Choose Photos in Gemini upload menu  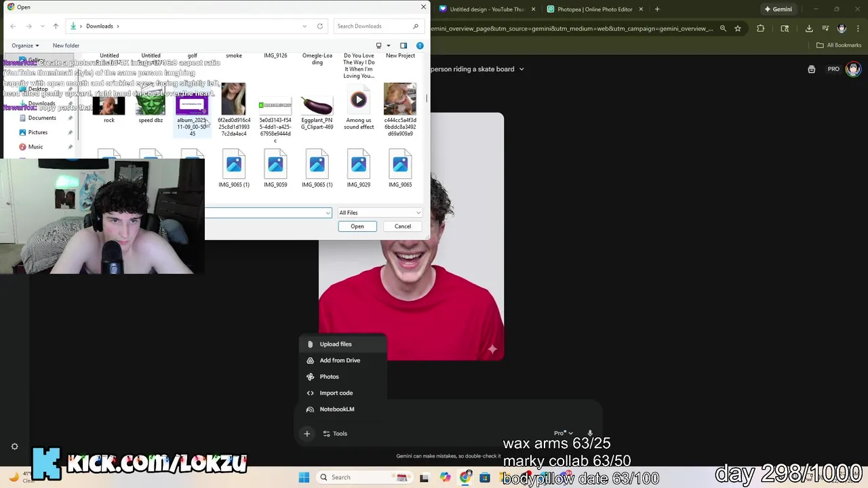point(342,377)
